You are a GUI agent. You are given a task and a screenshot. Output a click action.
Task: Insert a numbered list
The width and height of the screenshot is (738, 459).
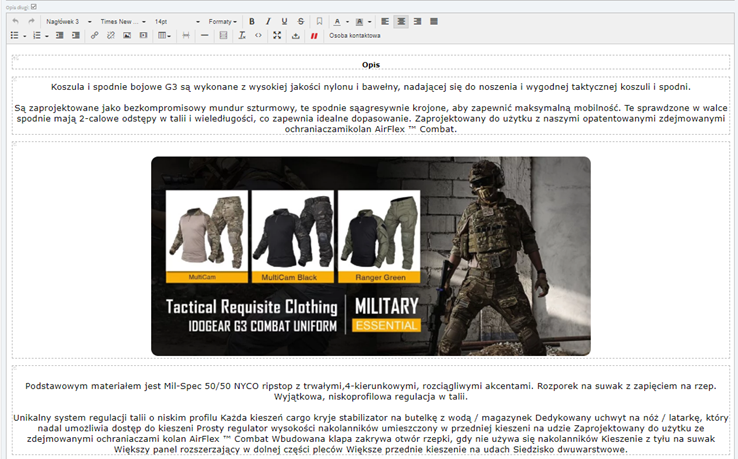[37, 35]
